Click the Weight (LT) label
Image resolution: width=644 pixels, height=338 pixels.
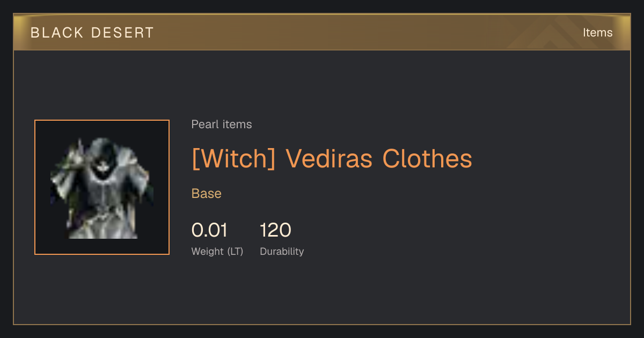coord(217,252)
